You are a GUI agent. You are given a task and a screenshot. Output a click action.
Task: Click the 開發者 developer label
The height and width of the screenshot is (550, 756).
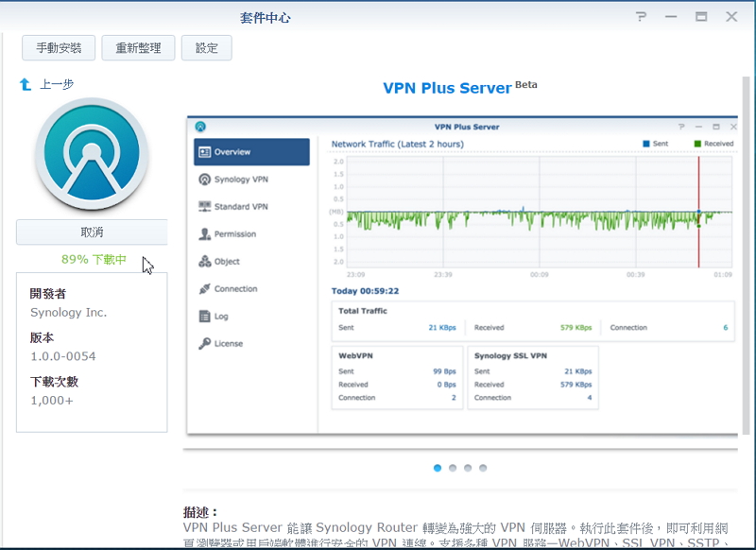pyautogui.click(x=48, y=294)
